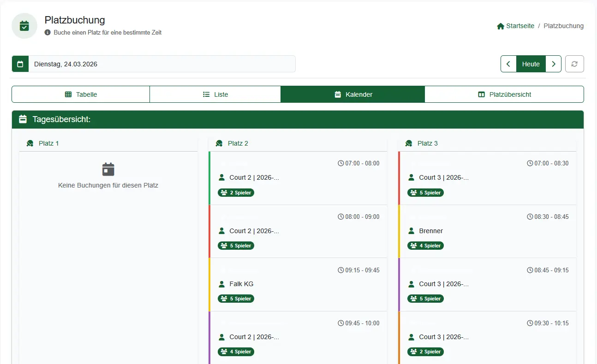The height and width of the screenshot is (364, 597).
Task: Open the Falk KG booking at 09:15
Action: (298, 284)
